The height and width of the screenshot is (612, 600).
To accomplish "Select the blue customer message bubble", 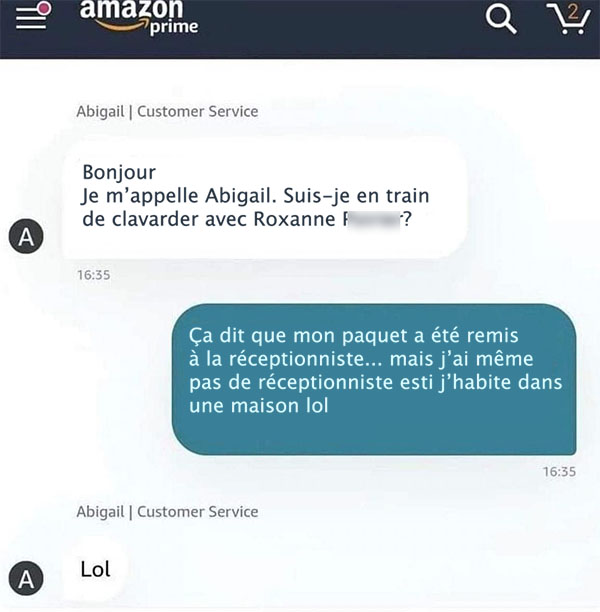I will (x=374, y=379).
